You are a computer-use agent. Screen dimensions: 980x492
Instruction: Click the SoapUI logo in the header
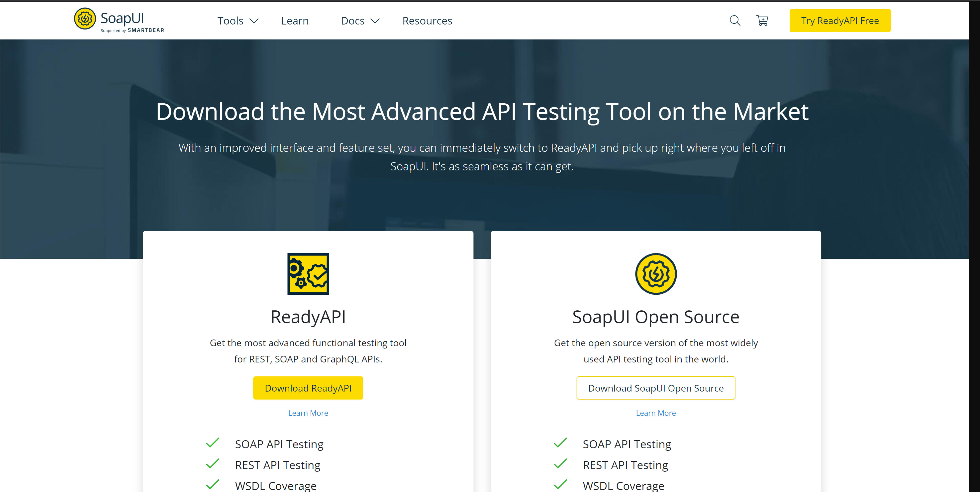pyautogui.click(x=119, y=20)
